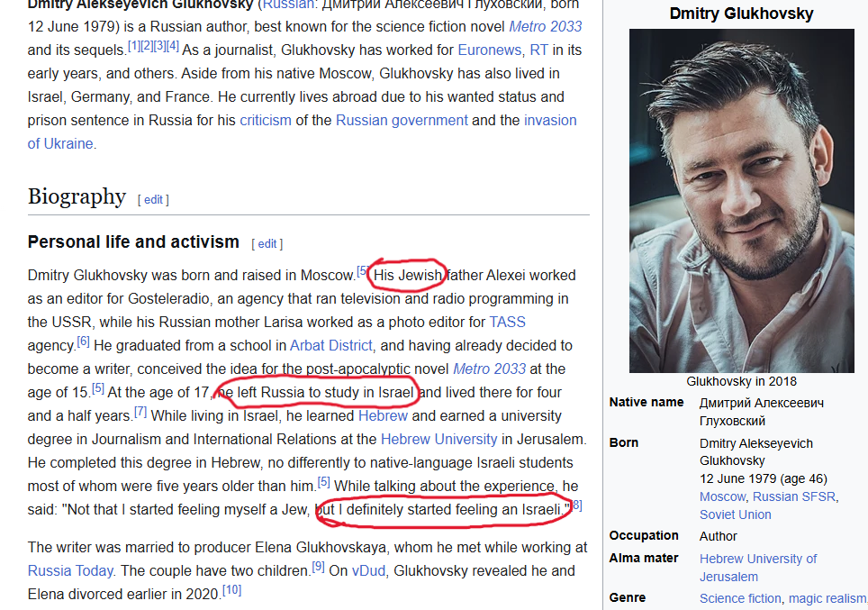Screen dimensions: 868x610
Task: Edit the Personal life and activism section
Action: [267, 244]
